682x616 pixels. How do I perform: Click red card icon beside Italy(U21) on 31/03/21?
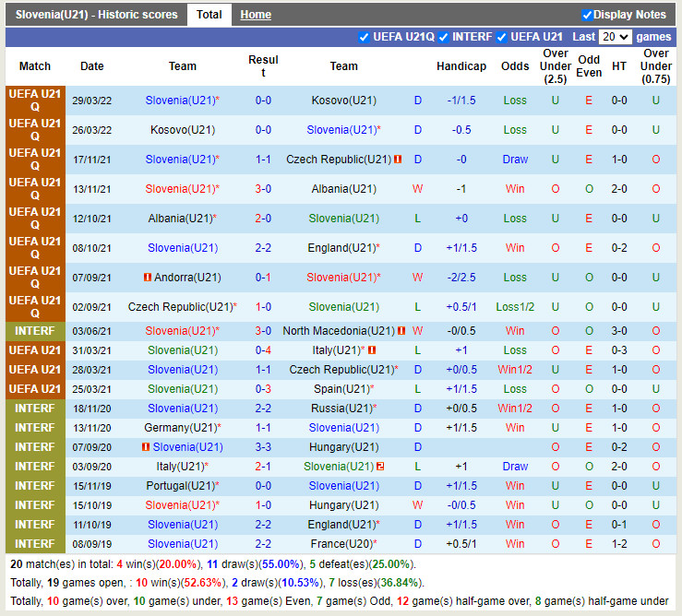(372, 350)
